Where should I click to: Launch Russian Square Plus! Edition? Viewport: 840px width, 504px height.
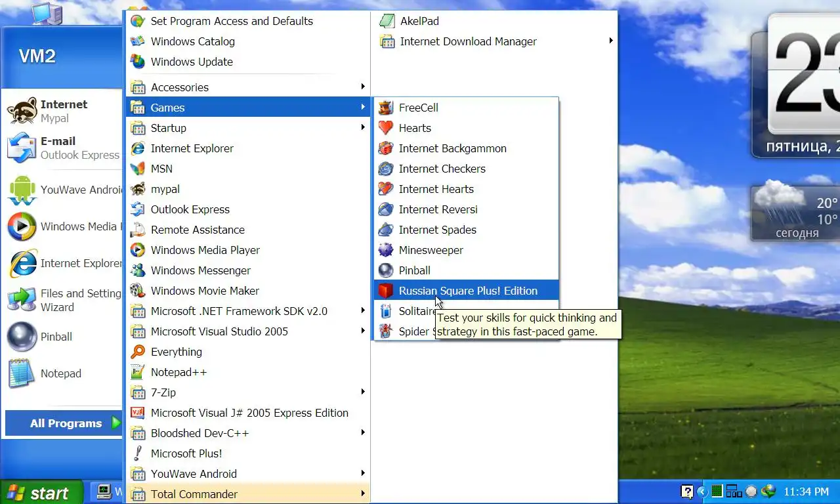[466, 291]
